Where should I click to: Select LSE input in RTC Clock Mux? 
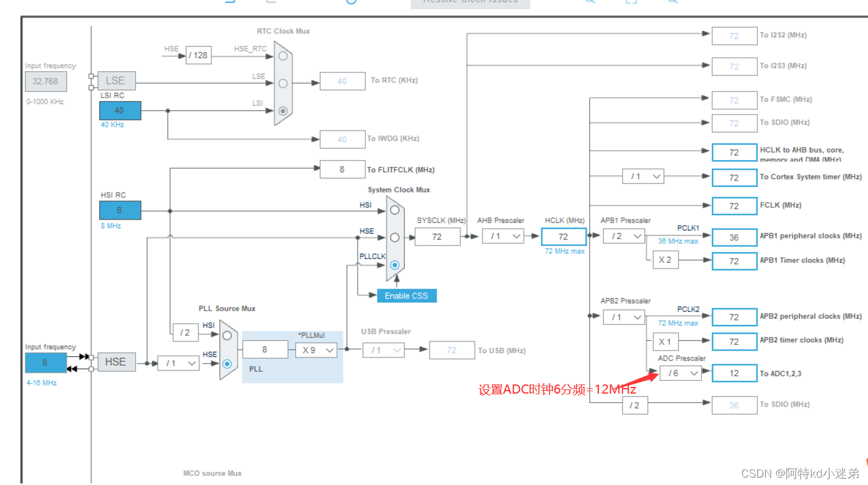click(x=282, y=83)
